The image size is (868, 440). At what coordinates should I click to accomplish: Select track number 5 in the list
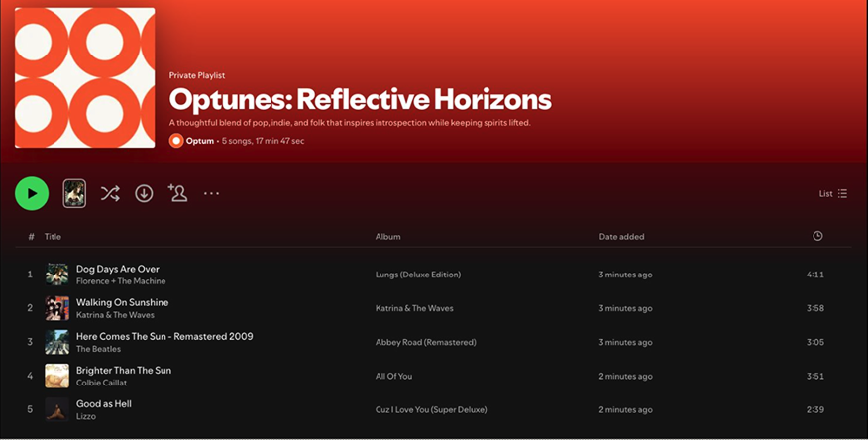click(30, 409)
